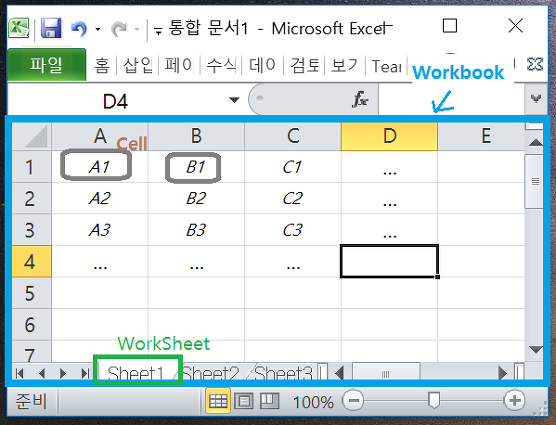Image resolution: width=556 pixels, height=425 pixels.
Task: Select row 5 header
Action: [x=32, y=293]
